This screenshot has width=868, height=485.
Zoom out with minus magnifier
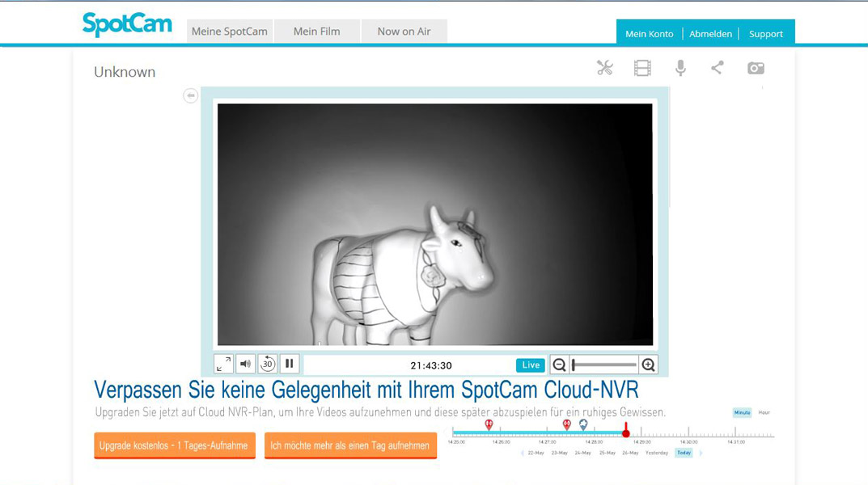point(559,365)
